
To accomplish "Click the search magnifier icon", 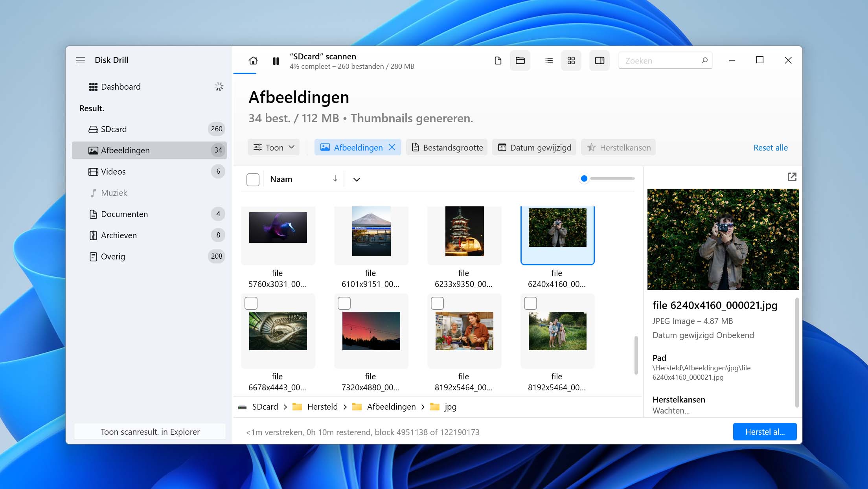I will (704, 61).
